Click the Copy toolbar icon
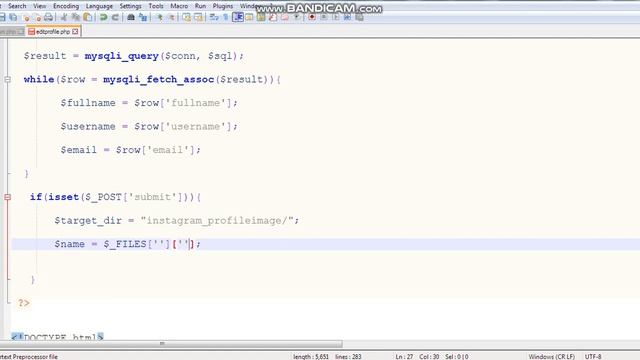This screenshot has width=640, height=360. pyautogui.click(x=76, y=17)
